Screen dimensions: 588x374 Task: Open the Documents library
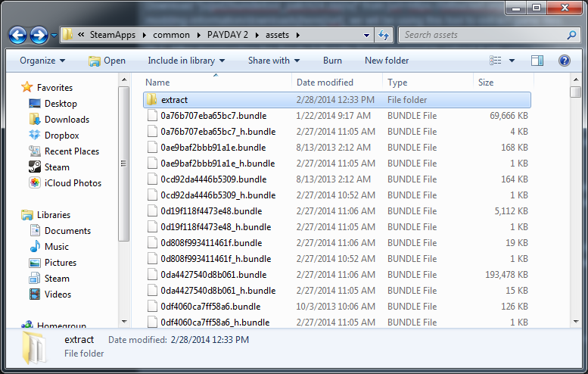pyautogui.click(x=67, y=231)
